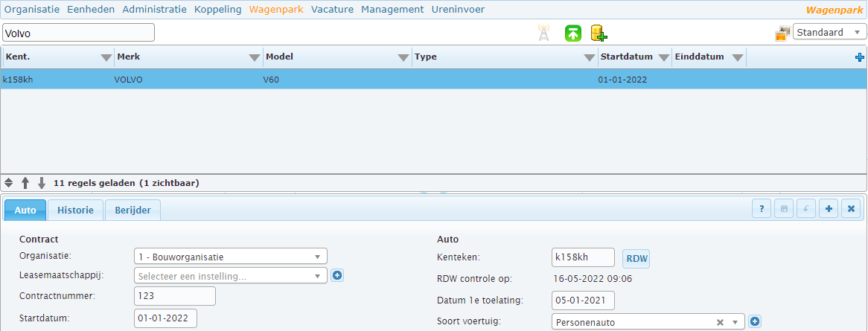Click the blue plus add-column icon
Screen dimensions: 868x331
point(860,57)
